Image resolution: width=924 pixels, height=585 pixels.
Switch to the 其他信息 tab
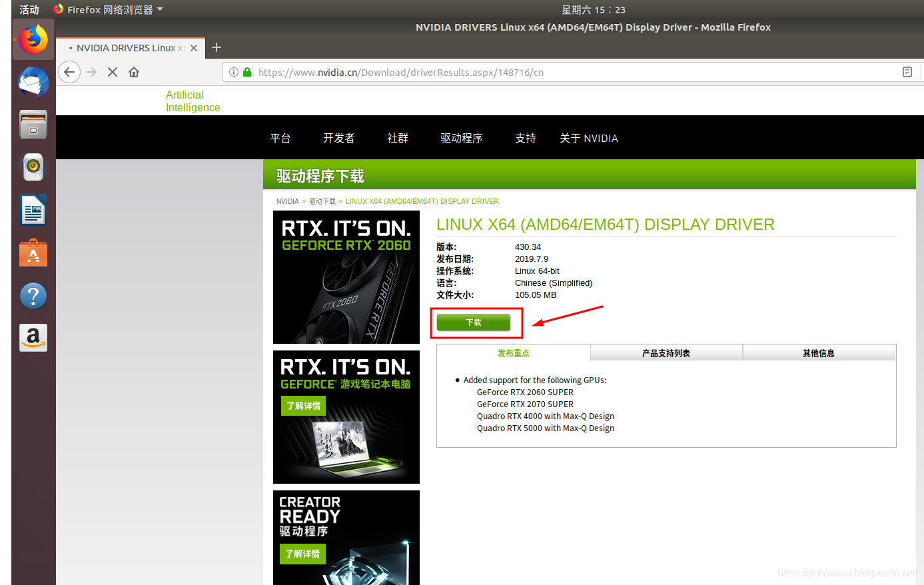(819, 353)
